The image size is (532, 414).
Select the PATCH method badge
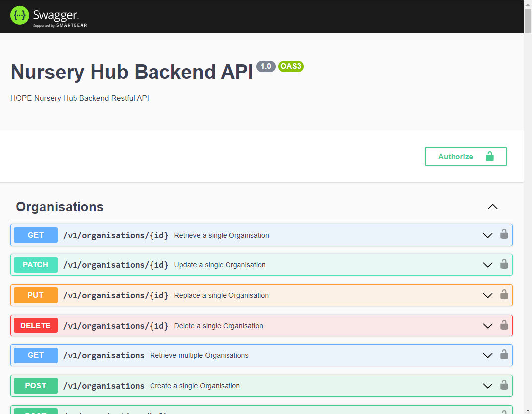[x=35, y=264]
